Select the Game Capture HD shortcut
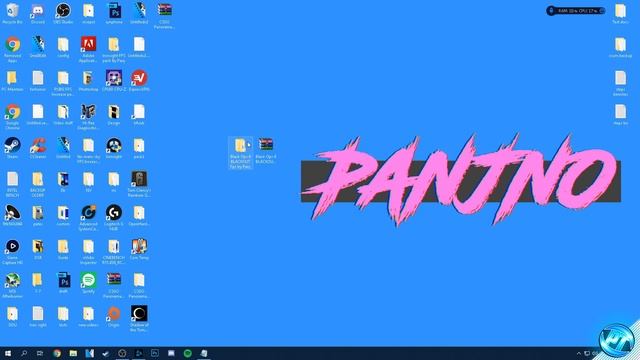This screenshot has height=360, width=640. (12, 246)
